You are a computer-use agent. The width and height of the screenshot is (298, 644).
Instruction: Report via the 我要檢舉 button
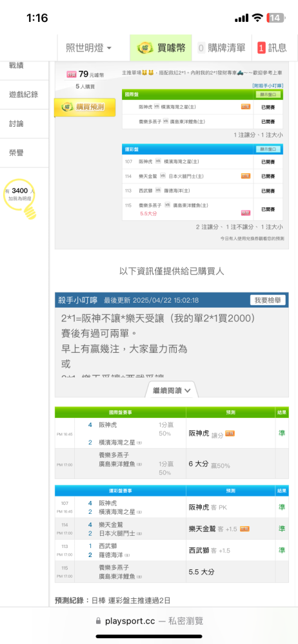pos(268,300)
